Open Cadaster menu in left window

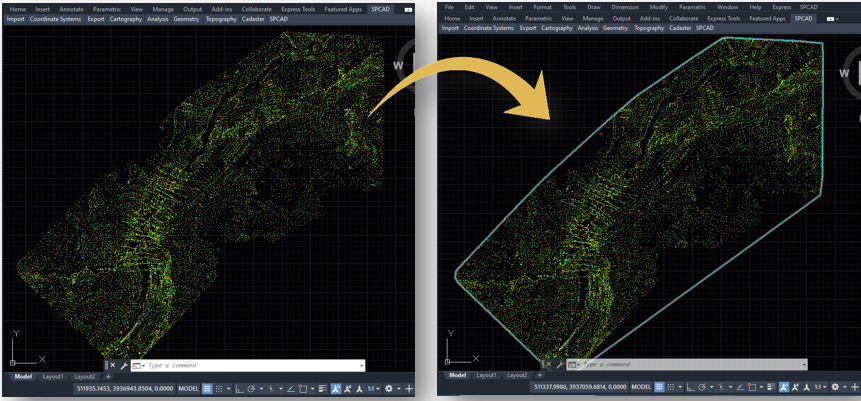coord(253,19)
